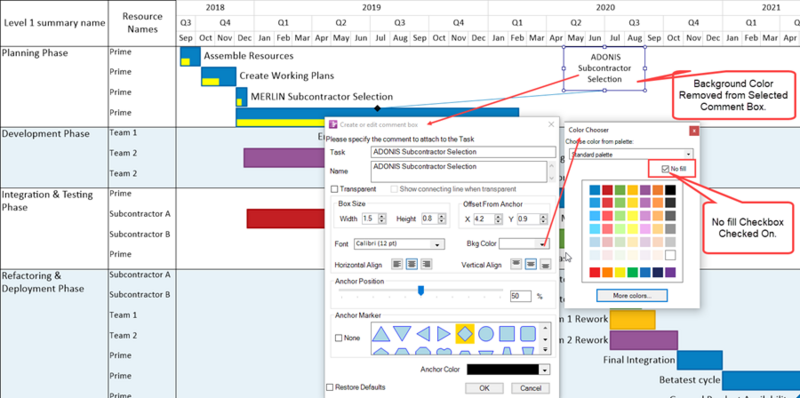Screen dimensions: 800x398
Task: Set vertical alignment to top
Action: click(516, 264)
